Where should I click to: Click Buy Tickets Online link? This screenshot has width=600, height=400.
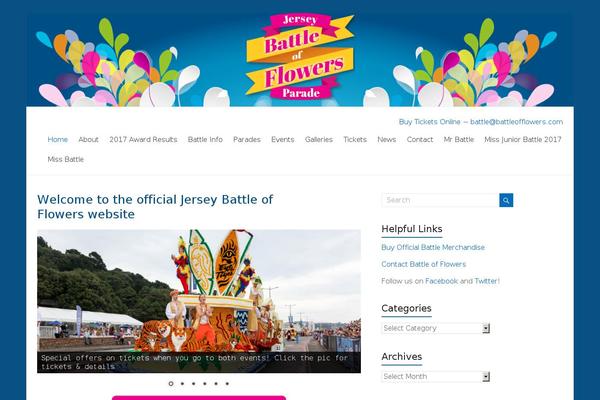429,122
